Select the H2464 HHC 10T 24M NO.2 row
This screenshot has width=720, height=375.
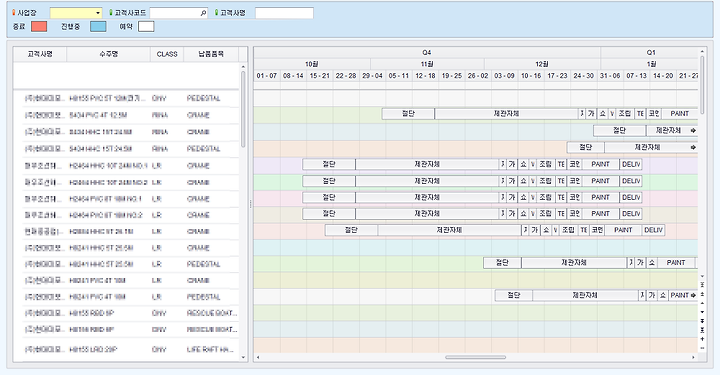pyautogui.click(x=126, y=182)
